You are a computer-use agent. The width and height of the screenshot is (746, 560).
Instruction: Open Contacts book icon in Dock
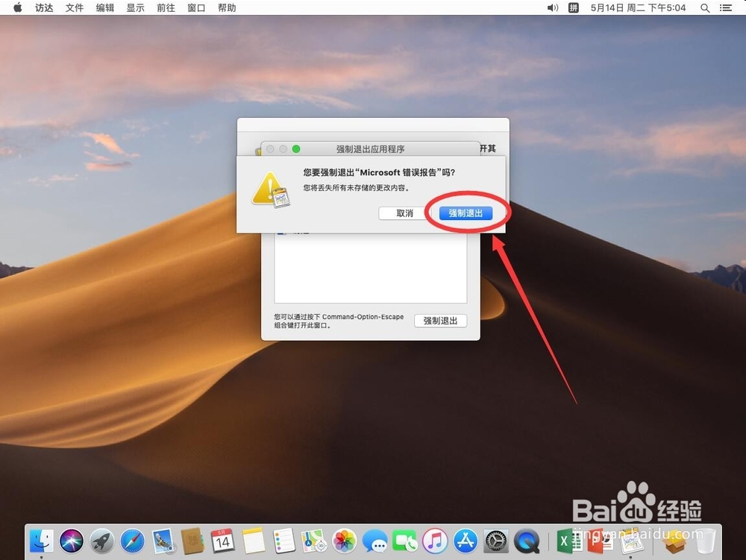(192, 541)
